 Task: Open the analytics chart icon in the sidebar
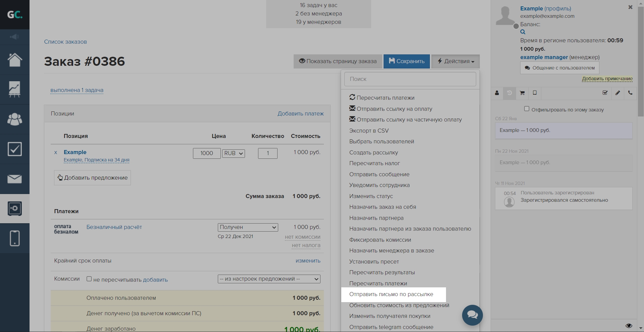(15, 89)
